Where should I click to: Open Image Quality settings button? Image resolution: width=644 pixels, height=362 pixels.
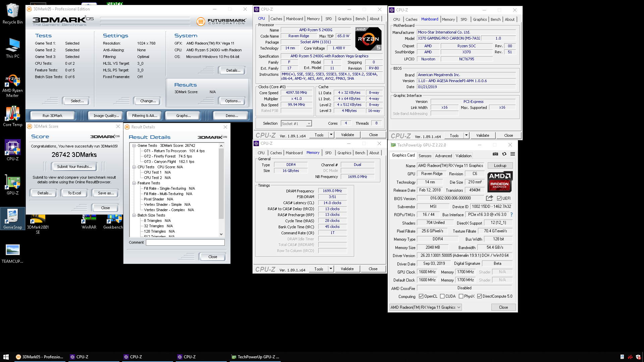[106, 116]
